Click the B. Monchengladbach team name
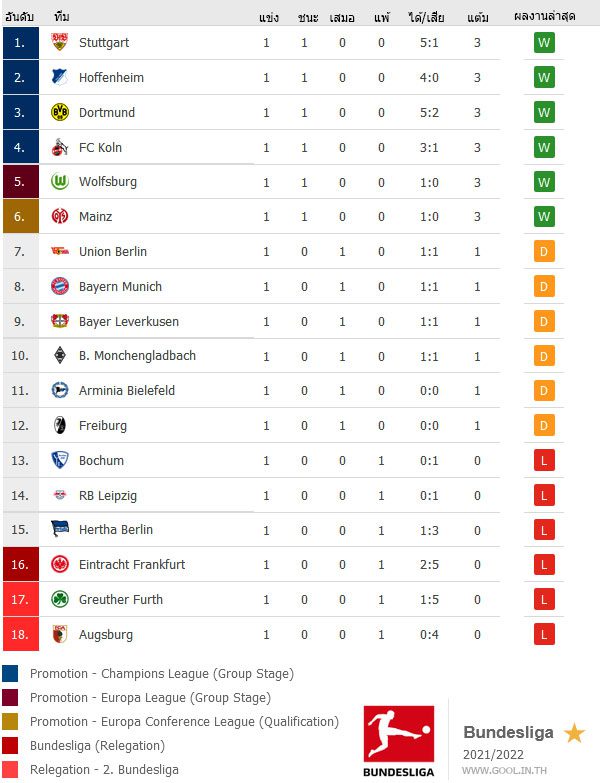 pyautogui.click(x=137, y=356)
